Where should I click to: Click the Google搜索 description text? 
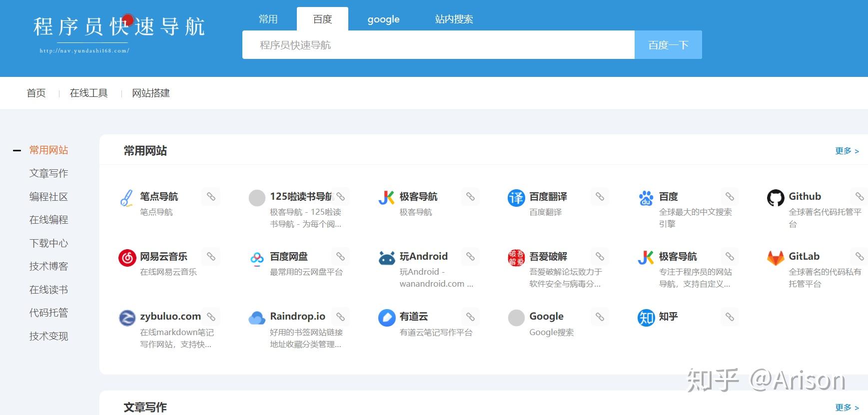click(x=551, y=332)
